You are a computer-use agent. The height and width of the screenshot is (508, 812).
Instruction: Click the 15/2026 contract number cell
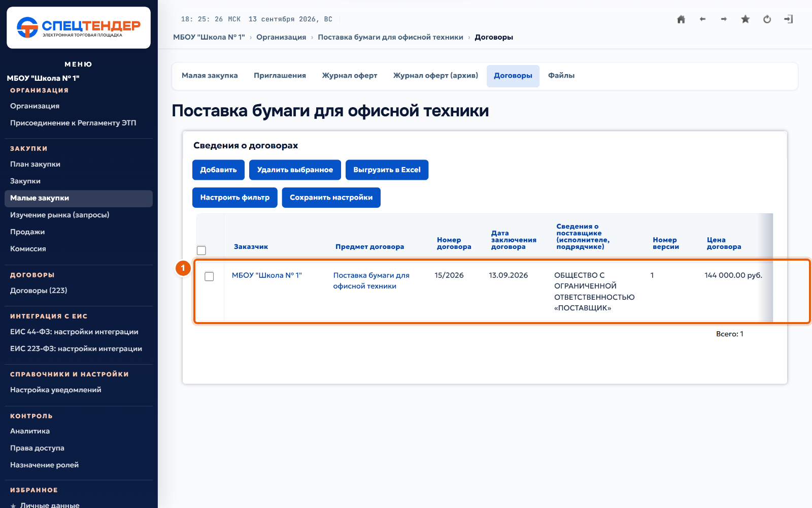(x=449, y=275)
